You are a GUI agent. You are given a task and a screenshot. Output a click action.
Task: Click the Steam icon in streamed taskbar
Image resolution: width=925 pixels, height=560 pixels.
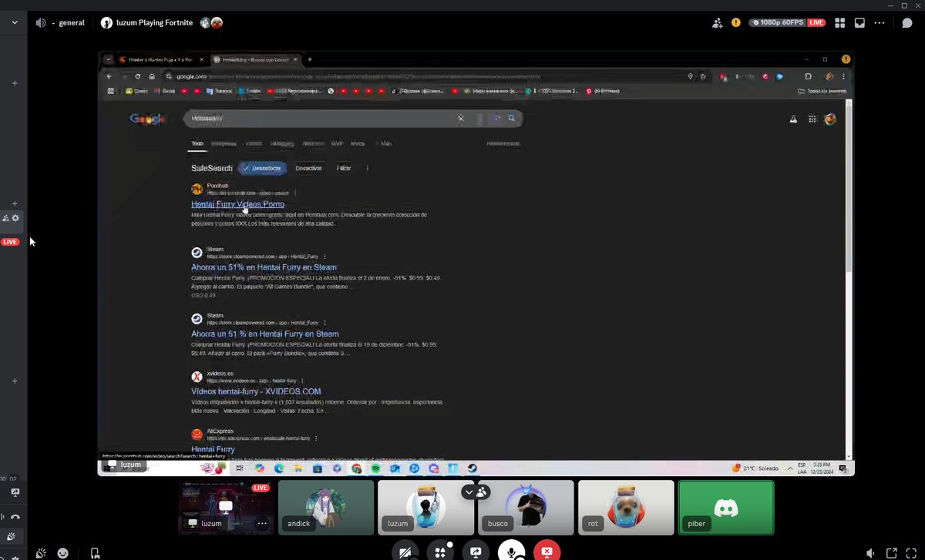(x=473, y=468)
